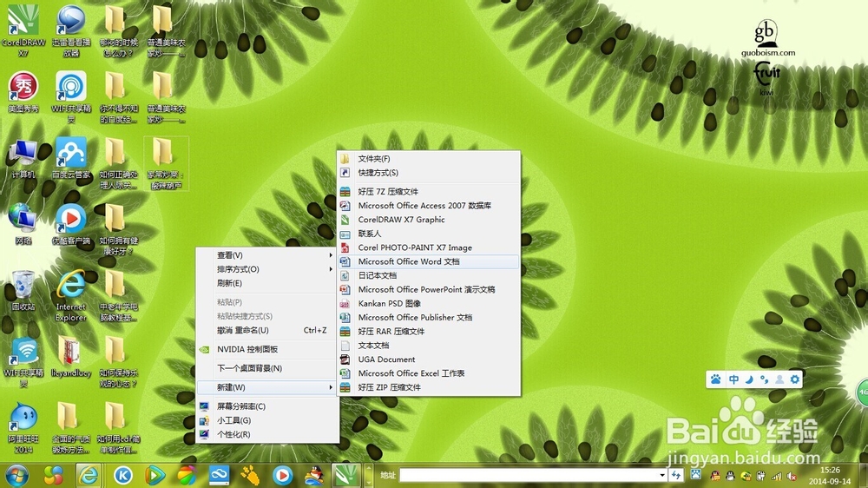Open Internet Explorer from the taskbar
The image size is (868, 488).
click(89, 476)
